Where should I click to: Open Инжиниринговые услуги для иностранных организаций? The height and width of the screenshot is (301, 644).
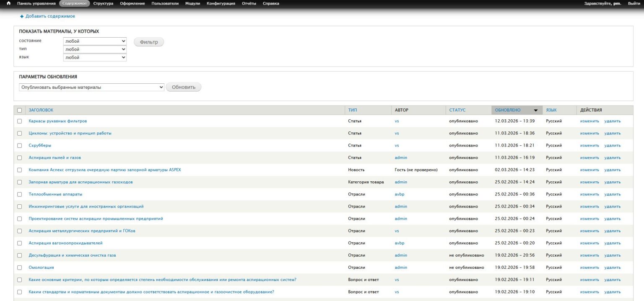click(86, 206)
